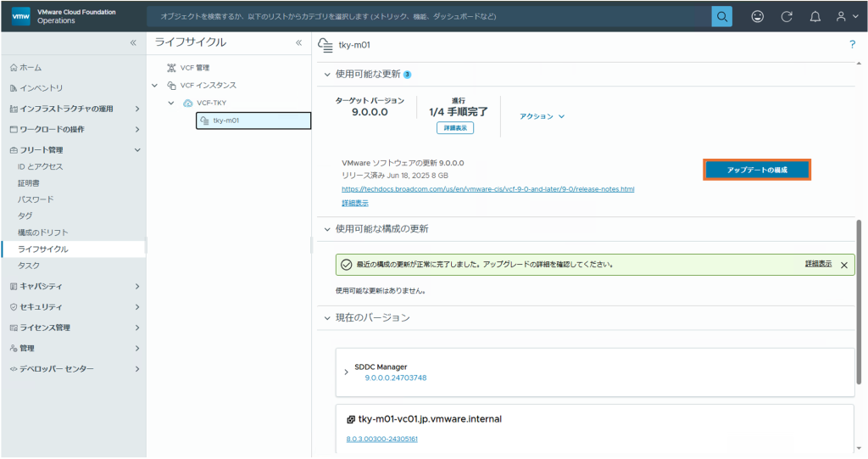Collapse 使用可能な構成の更新 section
This screenshot has width=868, height=459.
(327, 229)
